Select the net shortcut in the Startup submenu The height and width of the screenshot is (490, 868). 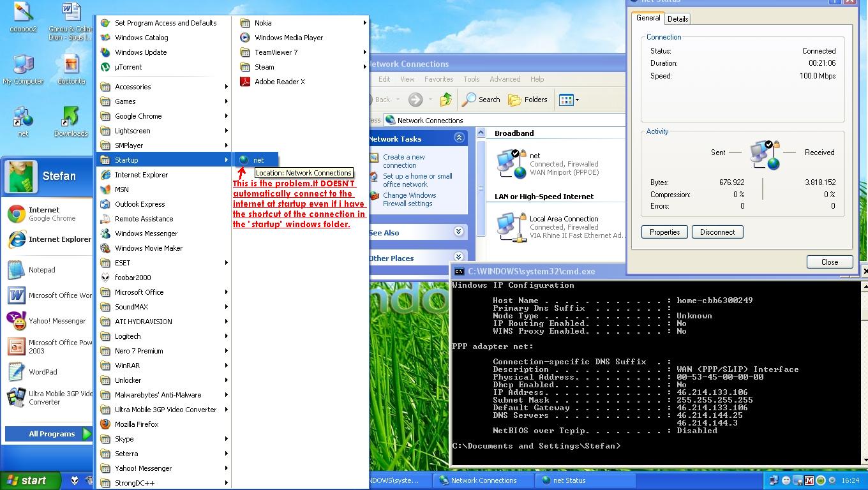tap(256, 160)
